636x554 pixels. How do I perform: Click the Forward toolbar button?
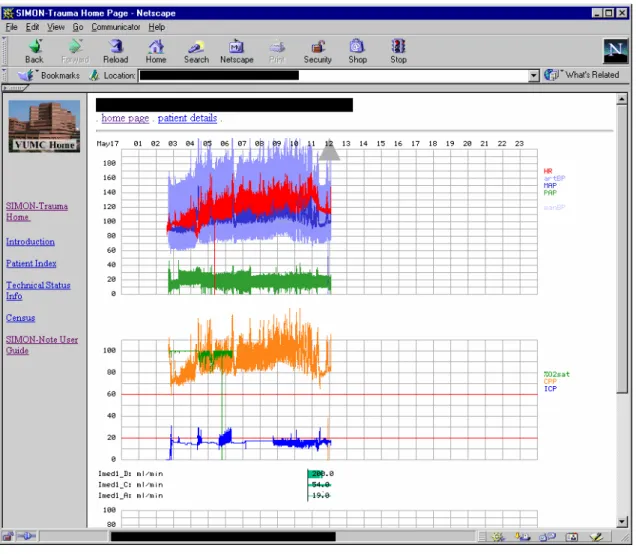[75, 51]
